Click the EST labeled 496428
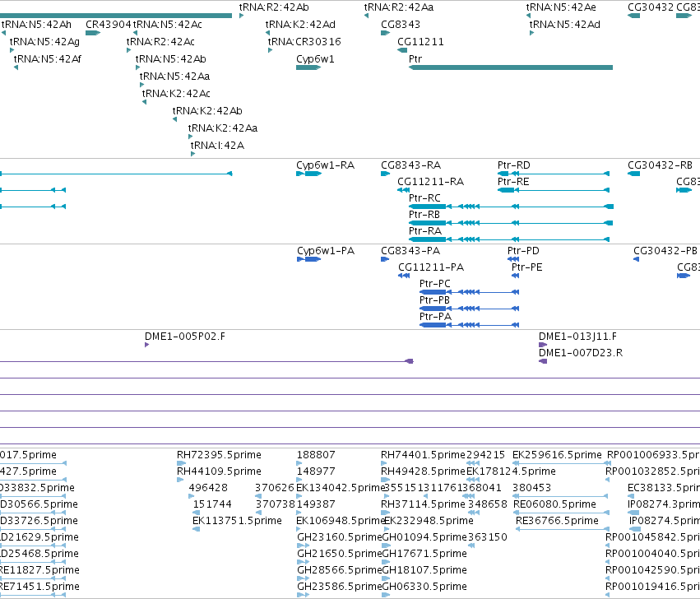This screenshot has width=700, height=599. tap(208, 488)
